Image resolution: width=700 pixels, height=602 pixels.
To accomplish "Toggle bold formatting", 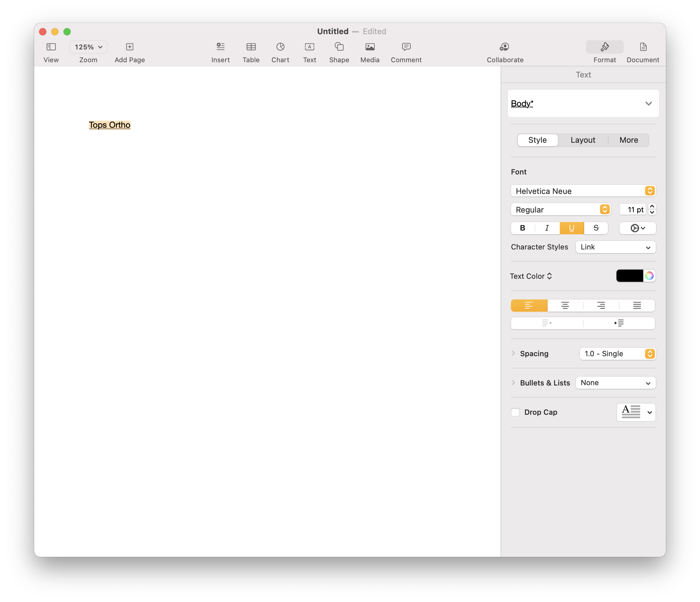I will 522,228.
